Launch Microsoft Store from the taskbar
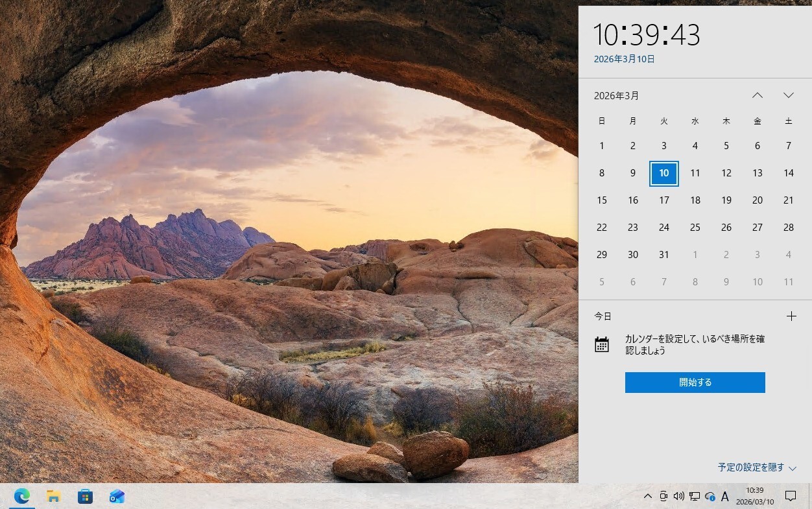Viewport: 812px width, 509px height. pyautogui.click(x=85, y=497)
